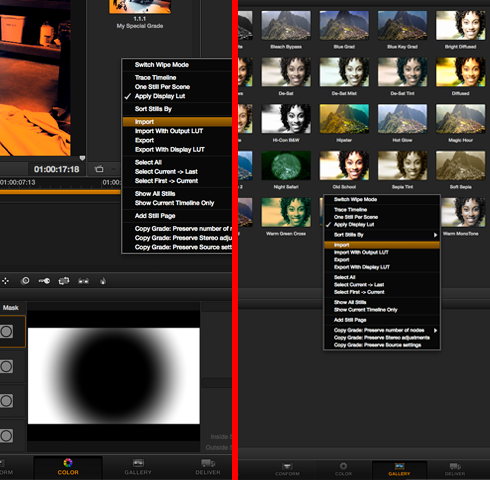490x480 pixels.
Task: Open the Blur palette circular icon
Action: click(x=25, y=281)
